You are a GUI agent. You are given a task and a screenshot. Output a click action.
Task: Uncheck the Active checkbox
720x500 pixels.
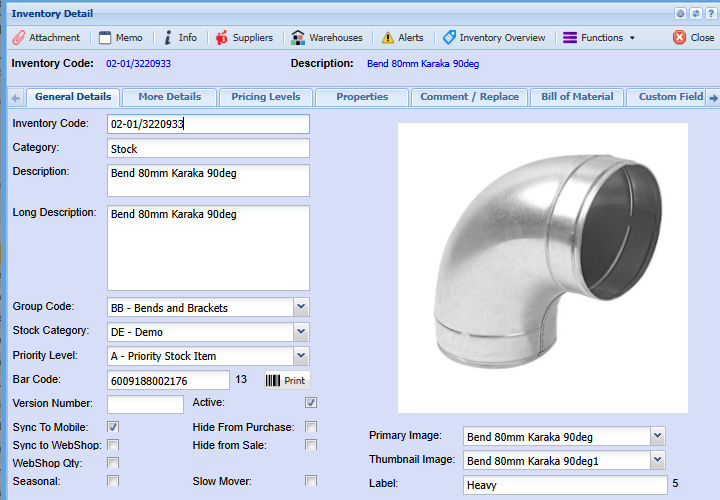click(x=311, y=403)
